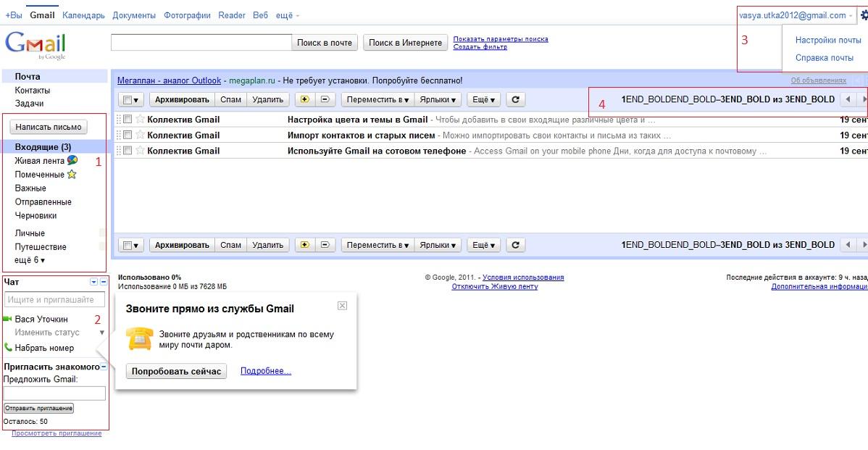This screenshot has height=450, width=868.
Task: Click the green phone icon by Набрать номер
Action: 8,347
